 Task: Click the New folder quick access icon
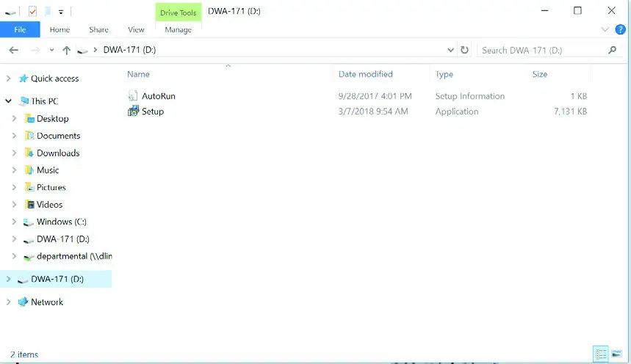tap(48, 11)
